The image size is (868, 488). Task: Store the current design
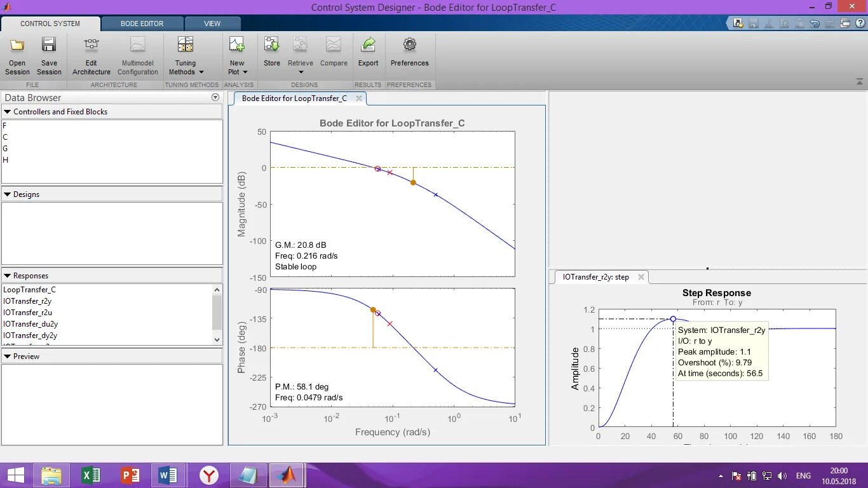pyautogui.click(x=272, y=52)
